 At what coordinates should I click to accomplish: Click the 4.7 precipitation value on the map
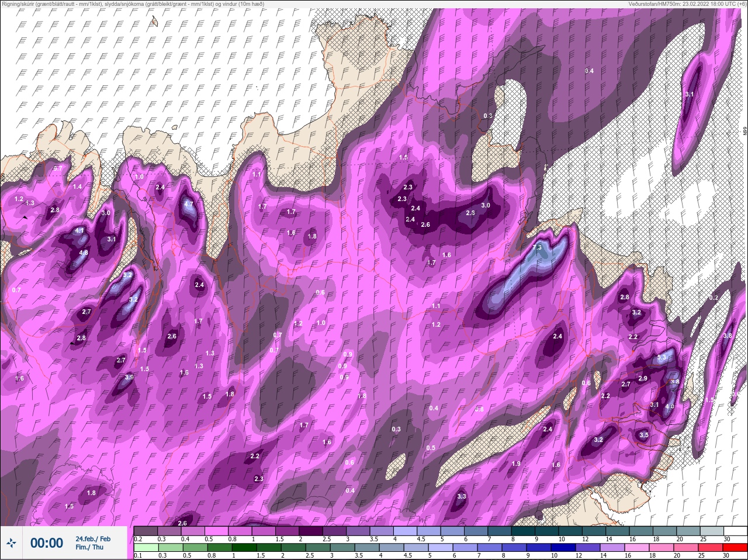188,205
